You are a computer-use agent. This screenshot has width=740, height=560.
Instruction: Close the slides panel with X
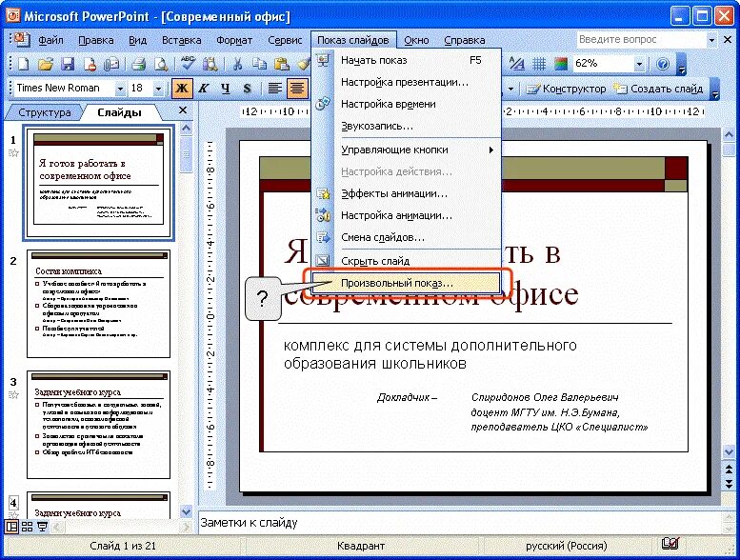pos(183,110)
